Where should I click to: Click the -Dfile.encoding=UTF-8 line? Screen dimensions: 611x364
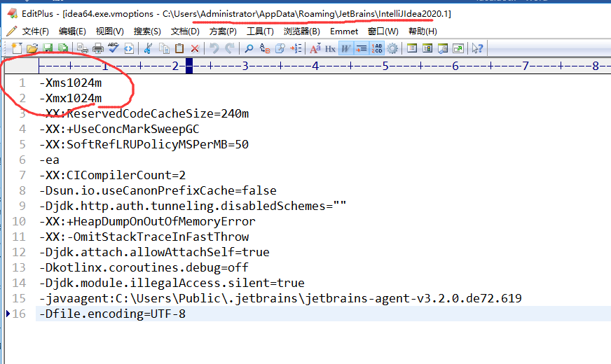112,314
